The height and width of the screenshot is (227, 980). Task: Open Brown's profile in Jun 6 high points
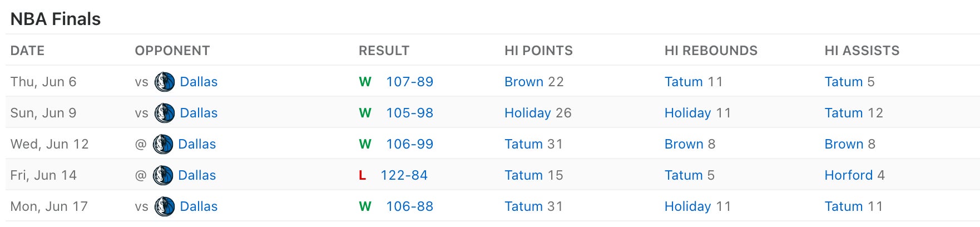tap(523, 82)
